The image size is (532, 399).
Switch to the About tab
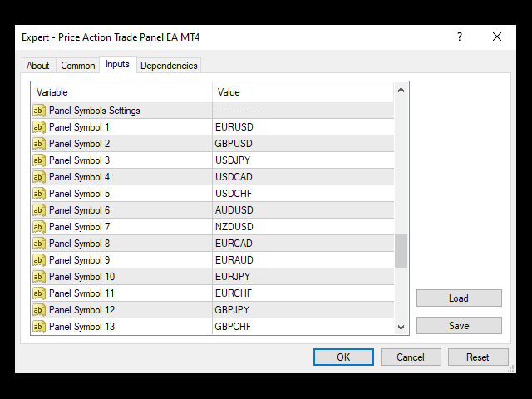(38, 66)
